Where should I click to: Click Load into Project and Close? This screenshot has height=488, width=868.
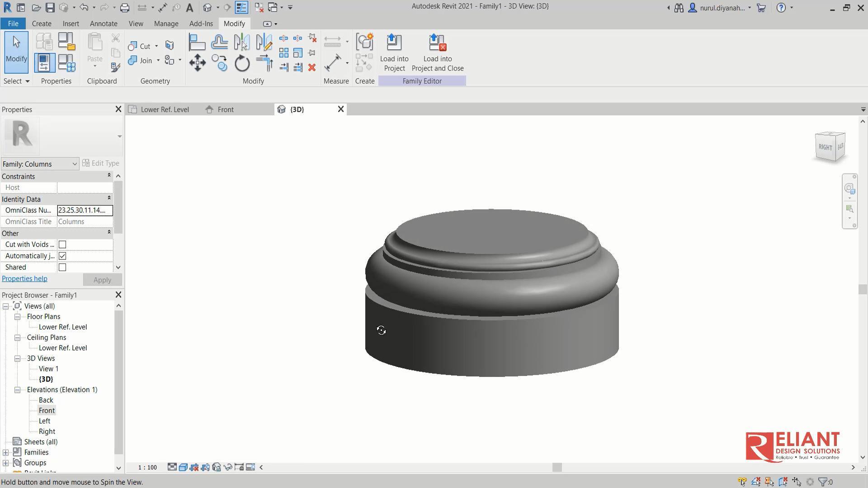(x=438, y=53)
